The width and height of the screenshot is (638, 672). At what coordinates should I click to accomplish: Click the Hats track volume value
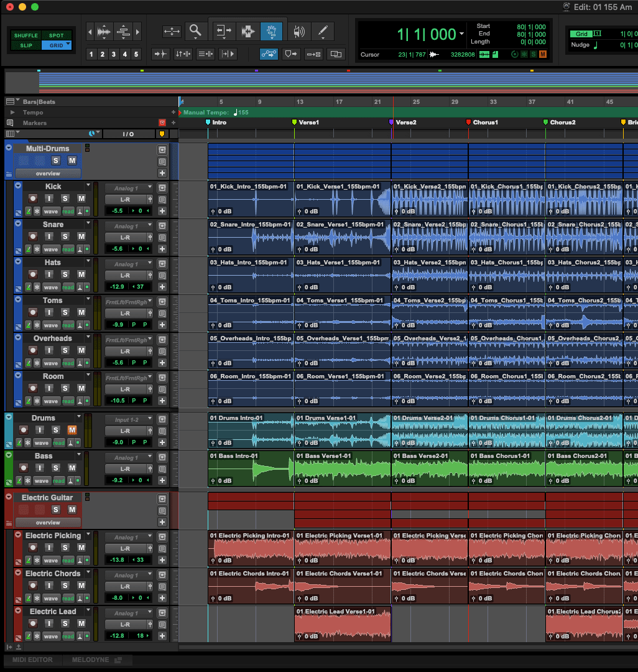click(x=116, y=287)
